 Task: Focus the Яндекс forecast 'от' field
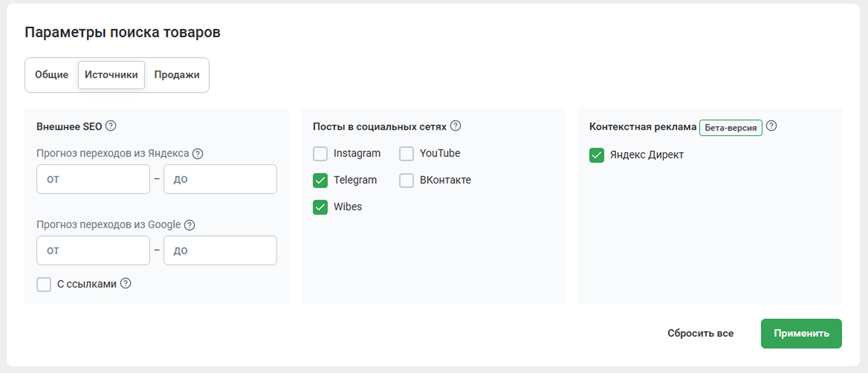[93, 179]
